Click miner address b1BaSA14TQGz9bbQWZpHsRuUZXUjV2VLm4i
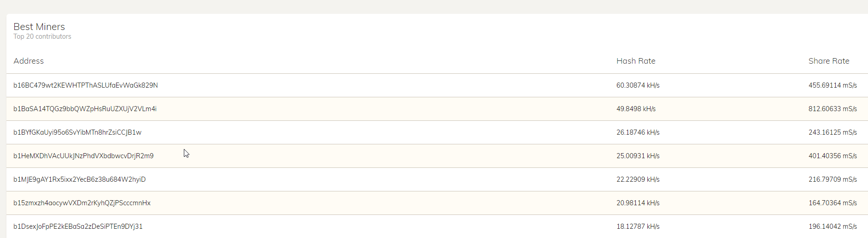 85,109
